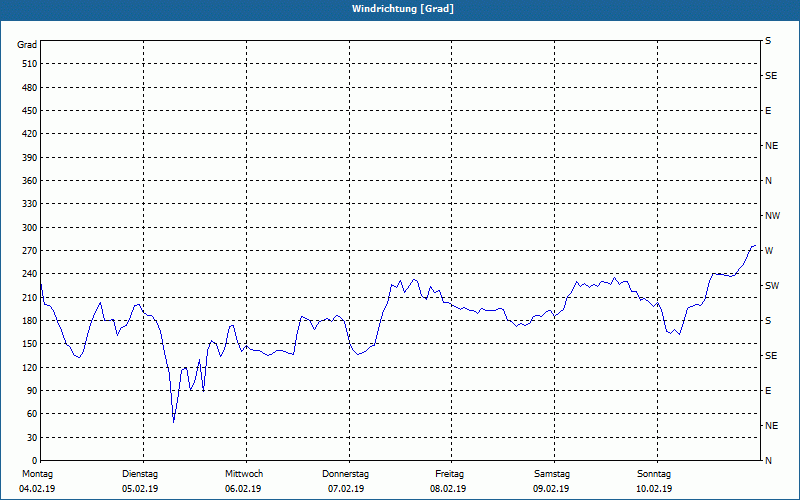Click the "NW" compass label
800x500 pixels.
772,216
